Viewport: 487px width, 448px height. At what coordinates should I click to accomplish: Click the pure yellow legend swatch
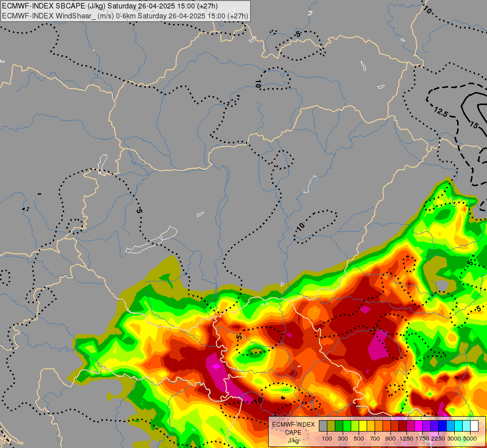pyautogui.click(x=363, y=426)
